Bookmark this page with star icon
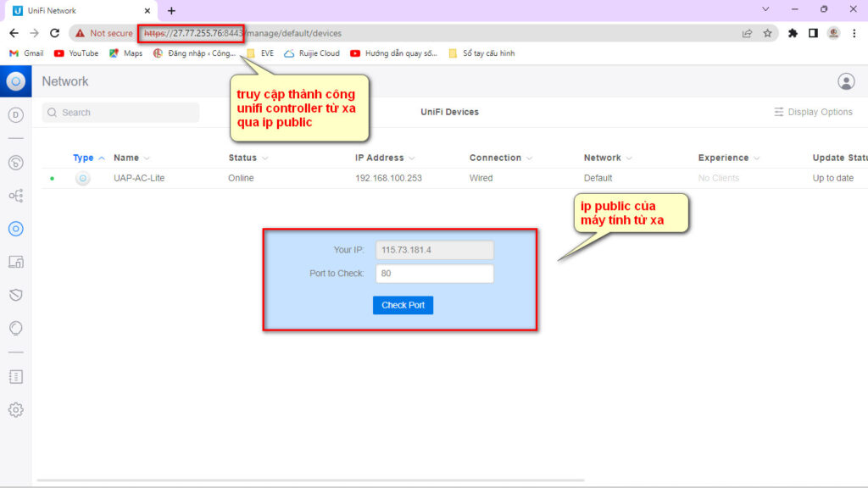 click(767, 33)
